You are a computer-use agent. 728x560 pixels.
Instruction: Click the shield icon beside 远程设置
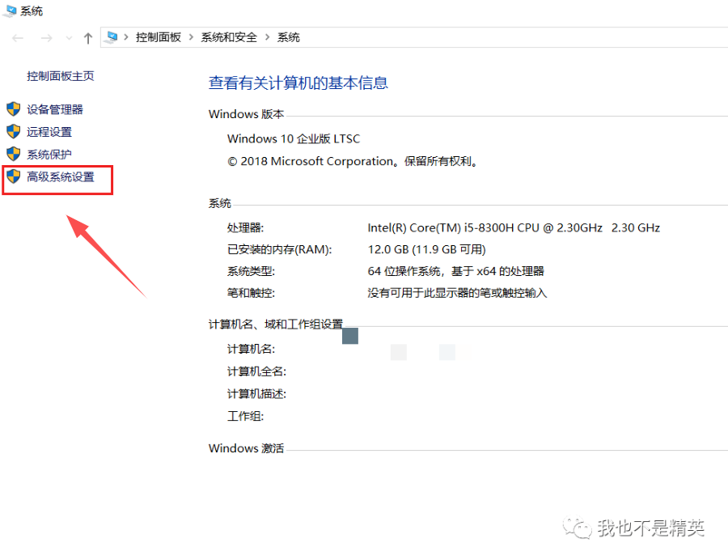coord(13,132)
